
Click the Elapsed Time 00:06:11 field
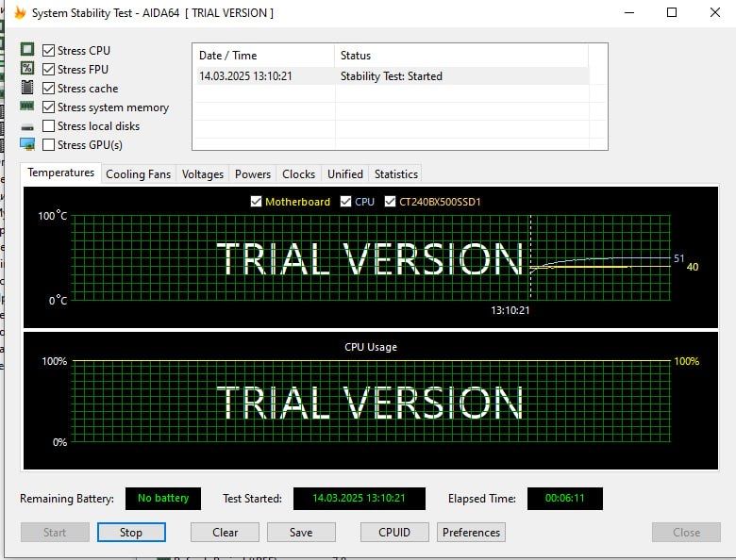point(564,498)
